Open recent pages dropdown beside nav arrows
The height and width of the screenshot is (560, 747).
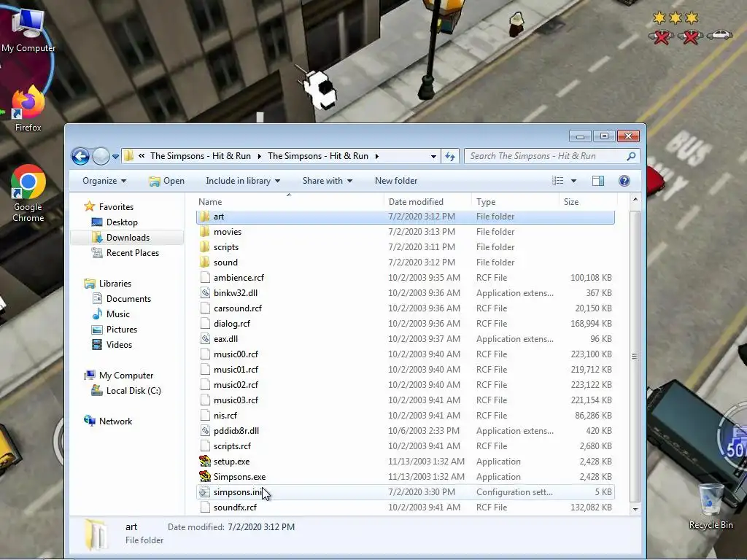click(x=115, y=156)
